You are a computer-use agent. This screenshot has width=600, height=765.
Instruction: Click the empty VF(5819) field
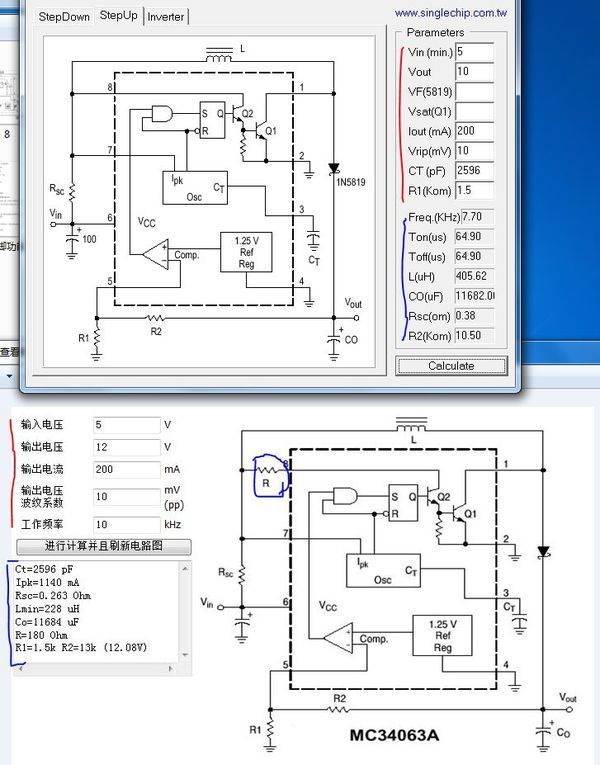coord(474,92)
